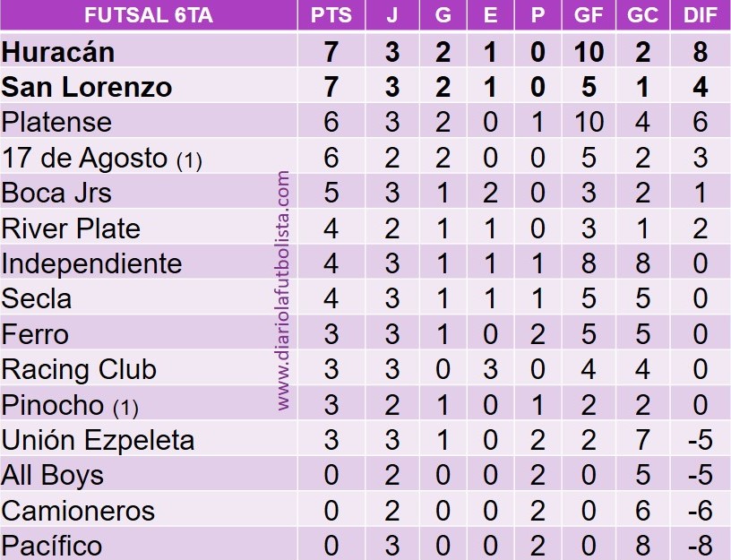Select the Unión Ezpeleta team name
731x560 pixels.
point(98,440)
